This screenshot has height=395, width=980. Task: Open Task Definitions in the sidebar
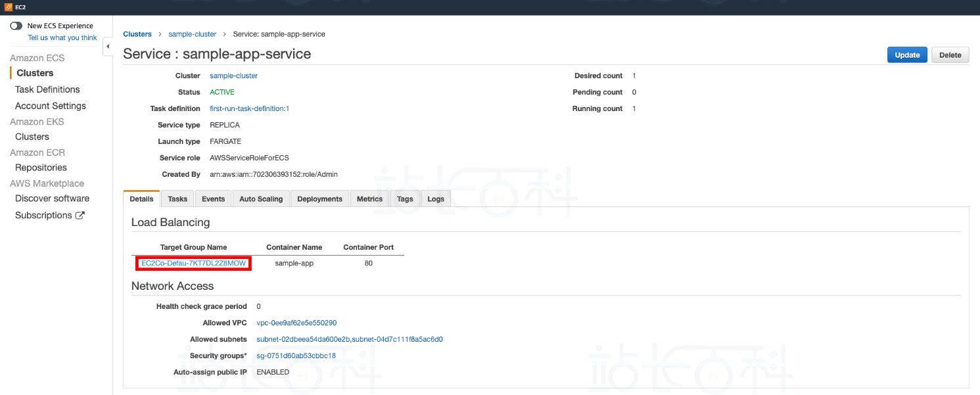pyautogui.click(x=47, y=89)
